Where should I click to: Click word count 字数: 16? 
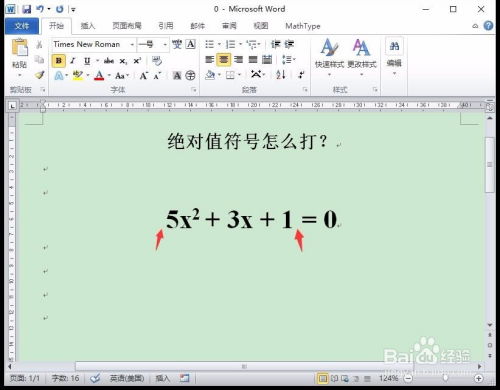click(65, 378)
